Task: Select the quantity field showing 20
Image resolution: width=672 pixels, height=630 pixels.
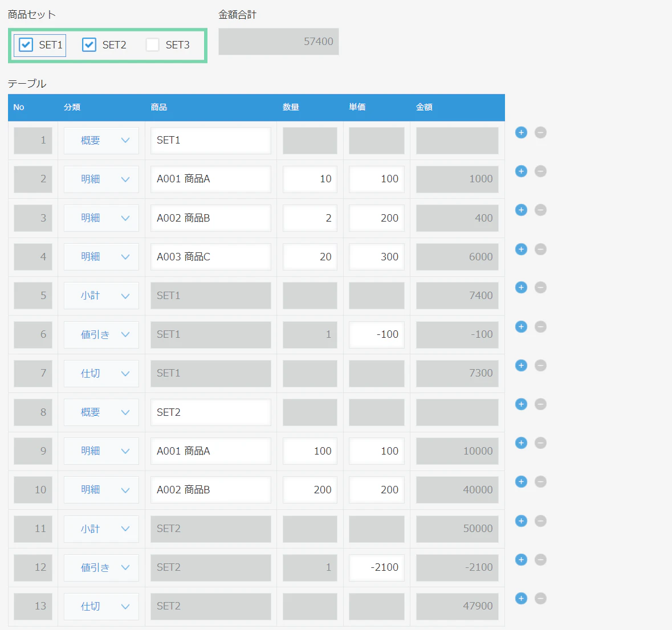Action: coord(310,257)
